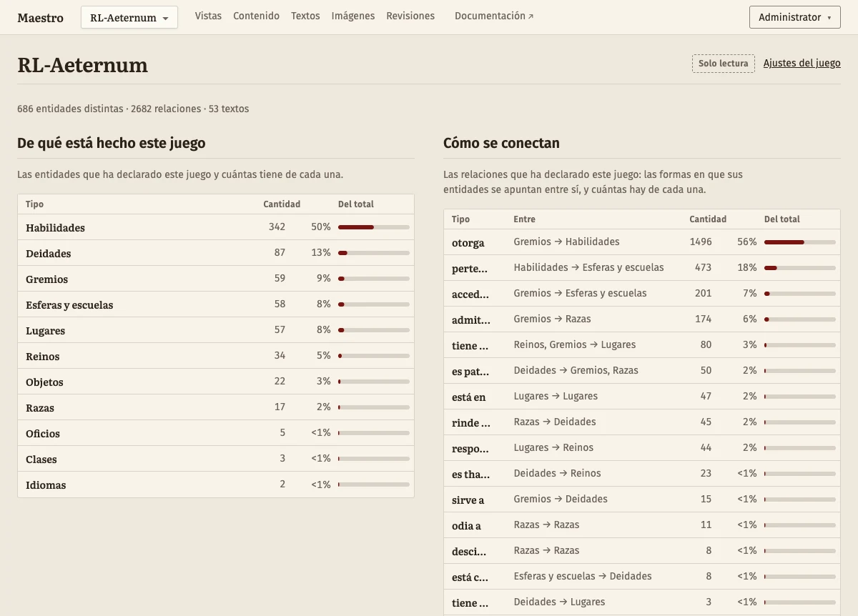Open Imágenes in the top navigation
Image resolution: width=858 pixels, height=616 pixels.
[x=353, y=16]
